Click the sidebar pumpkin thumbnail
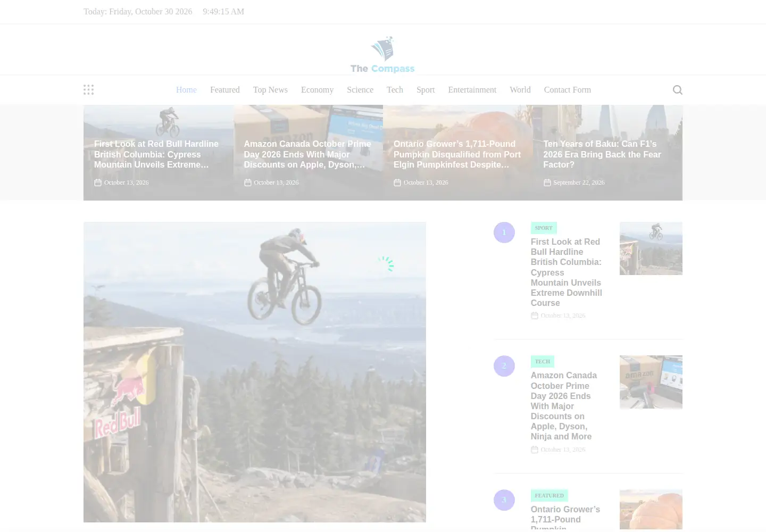This screenshot has width=766, height=532. 651,509
